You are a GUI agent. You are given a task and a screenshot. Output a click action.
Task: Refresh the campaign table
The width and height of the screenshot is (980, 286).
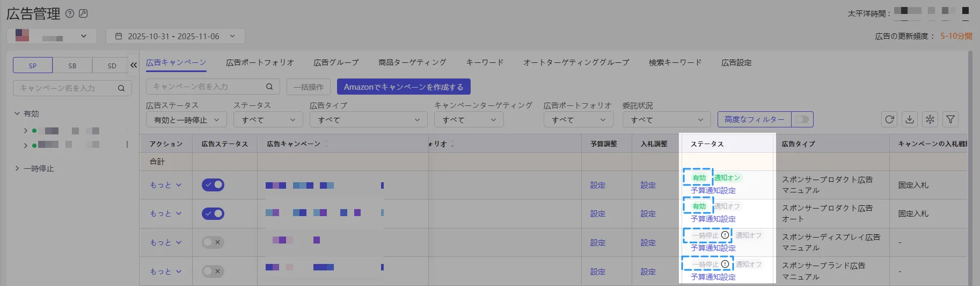point(889,119)
